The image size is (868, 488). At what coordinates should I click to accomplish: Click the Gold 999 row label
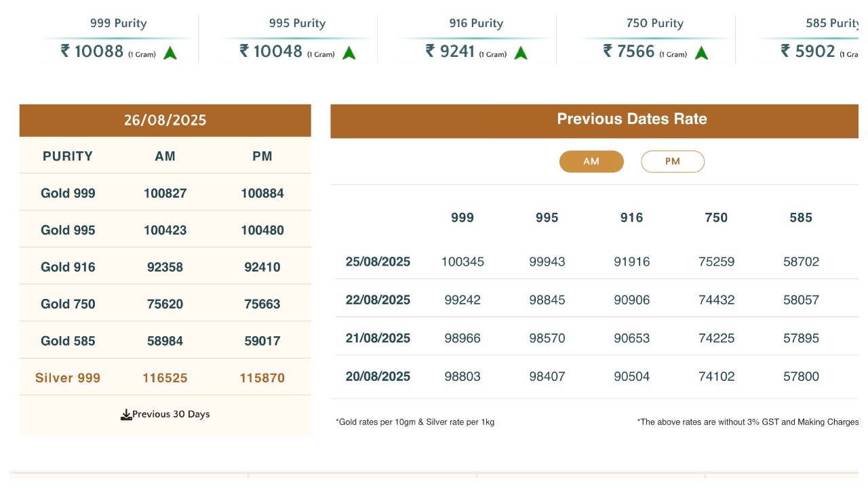click(x=68, y=193)
